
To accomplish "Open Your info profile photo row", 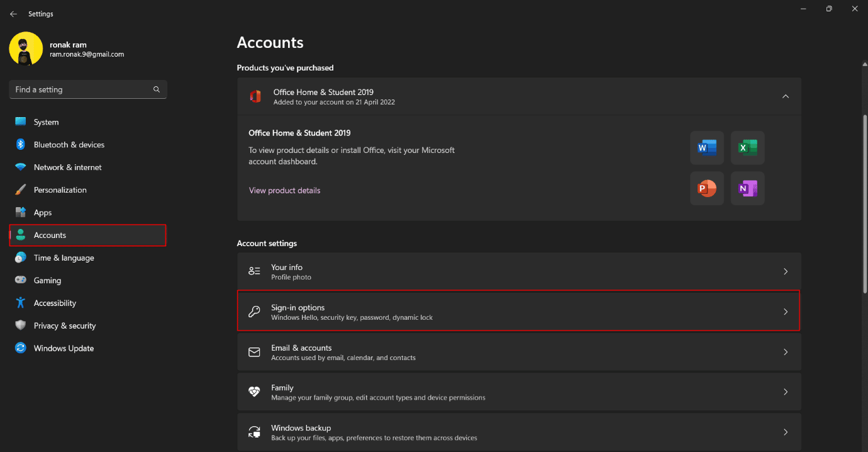I will pyautogui.click(x=519, y=271).
